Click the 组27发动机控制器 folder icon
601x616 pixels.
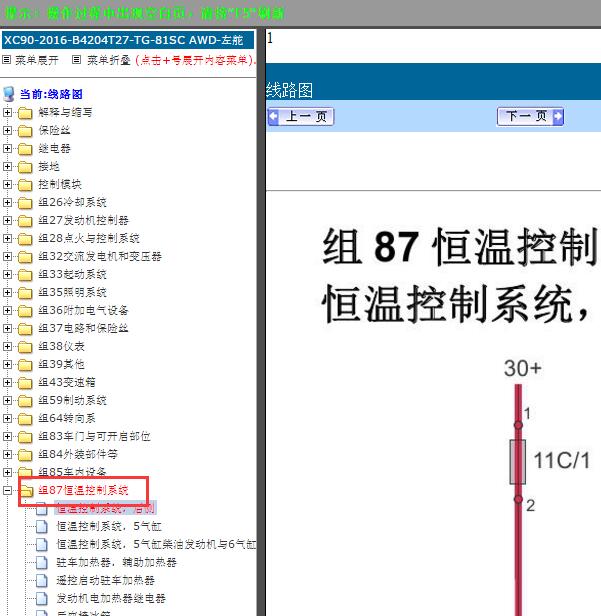25,221
